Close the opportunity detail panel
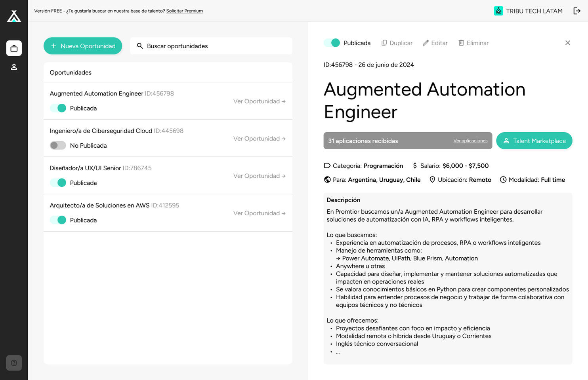 pyautogui.click(x=567, y=43)
